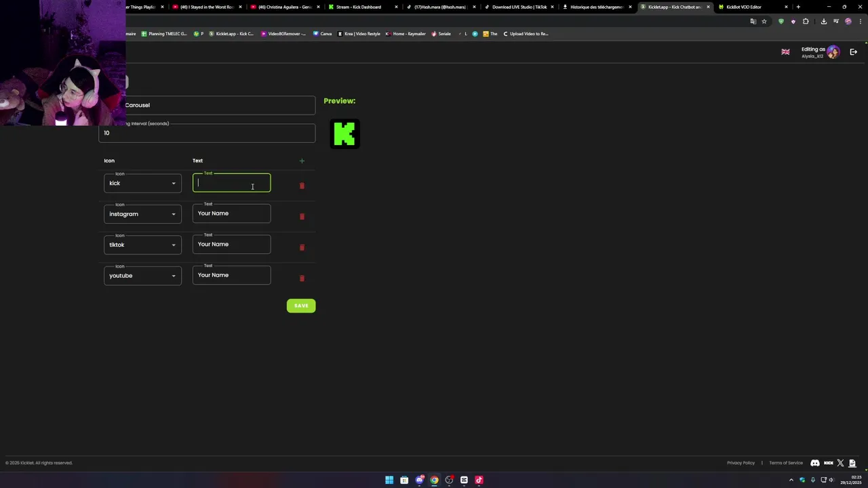Image resolution: width=868 pixels, height=488 pixels.
Task: Show hidden system tray icons
Action: [x=791, y=480]
